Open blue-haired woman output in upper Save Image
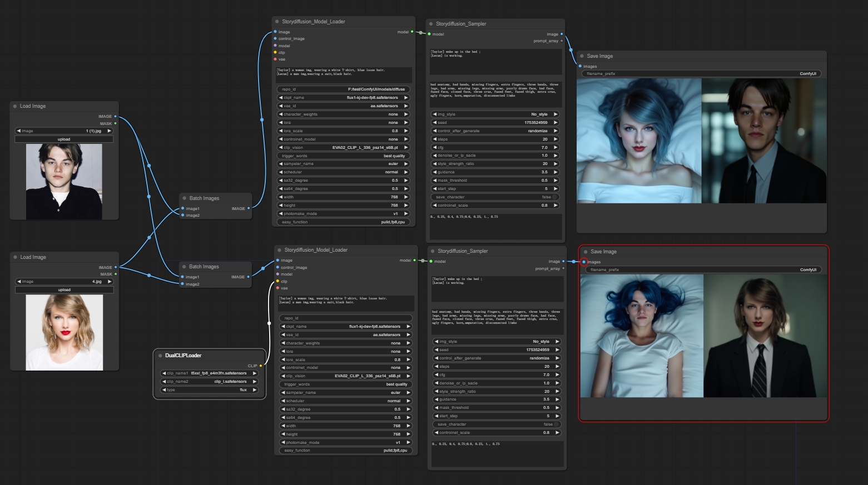This screenshot has width=868, height=485. tap(639, 141)
